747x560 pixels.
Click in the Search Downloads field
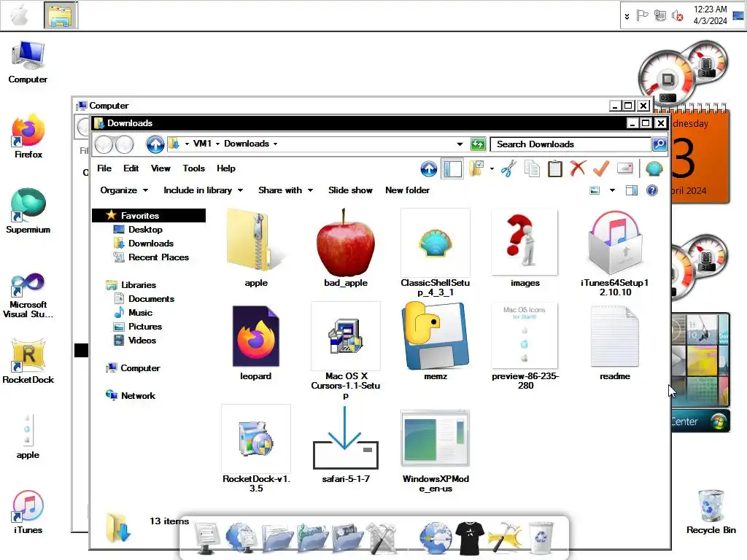(570, 144)
